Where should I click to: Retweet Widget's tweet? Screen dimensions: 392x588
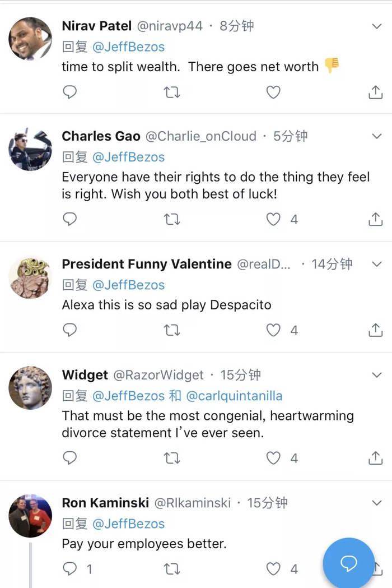point(171,458)
